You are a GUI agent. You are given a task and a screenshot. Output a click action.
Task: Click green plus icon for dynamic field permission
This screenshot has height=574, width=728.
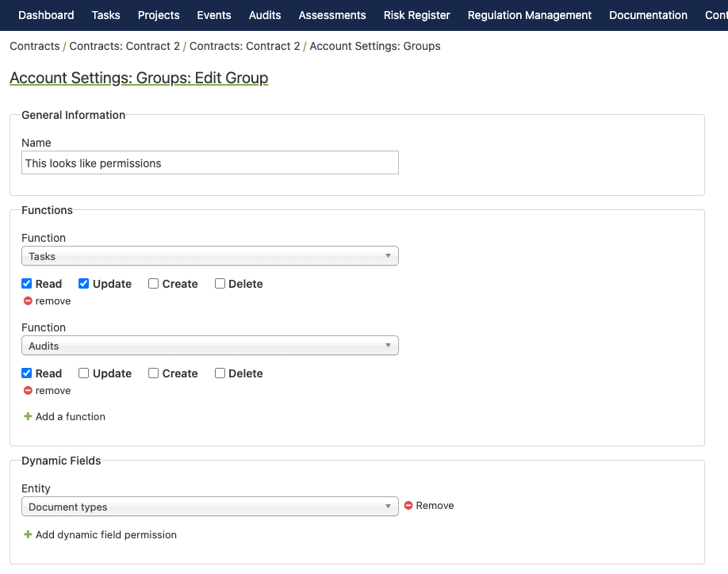click(28, 534)
